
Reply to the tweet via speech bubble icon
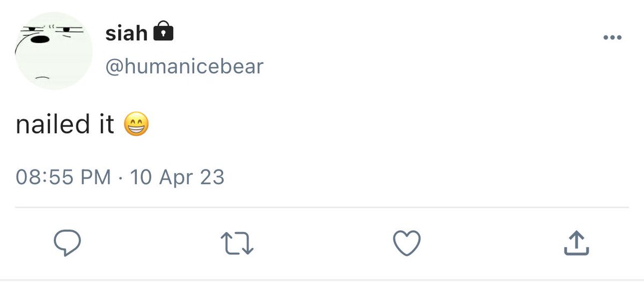[68, 244]
